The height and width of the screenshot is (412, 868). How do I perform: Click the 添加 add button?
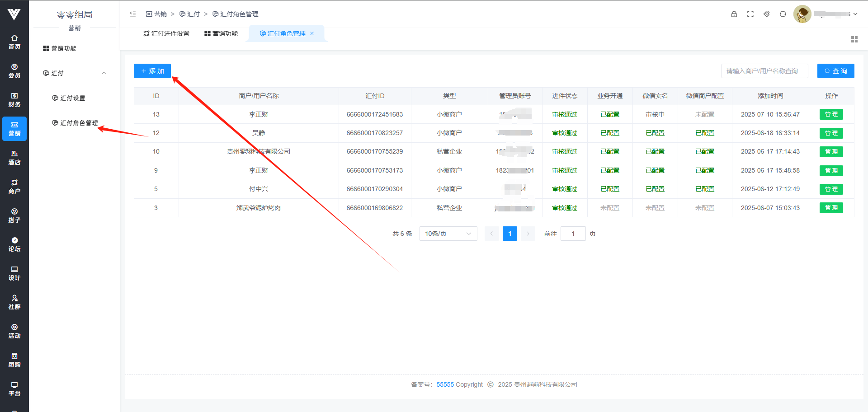152,71
